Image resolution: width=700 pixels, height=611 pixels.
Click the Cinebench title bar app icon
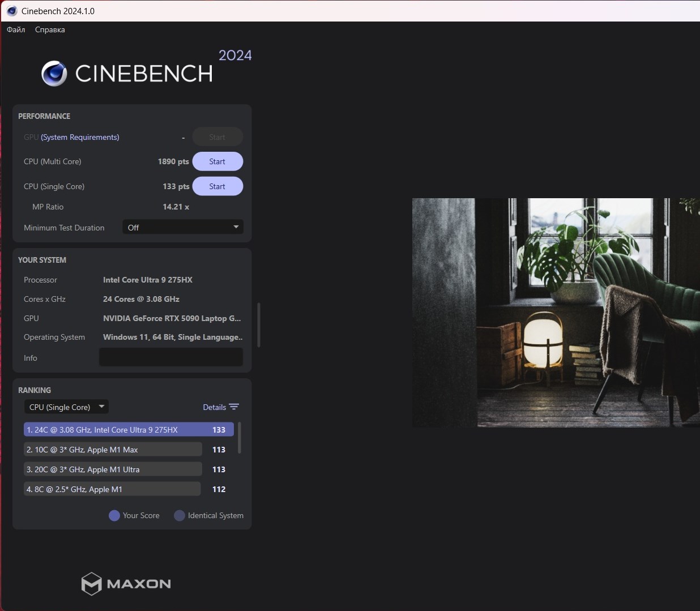(x=12, y=11)
